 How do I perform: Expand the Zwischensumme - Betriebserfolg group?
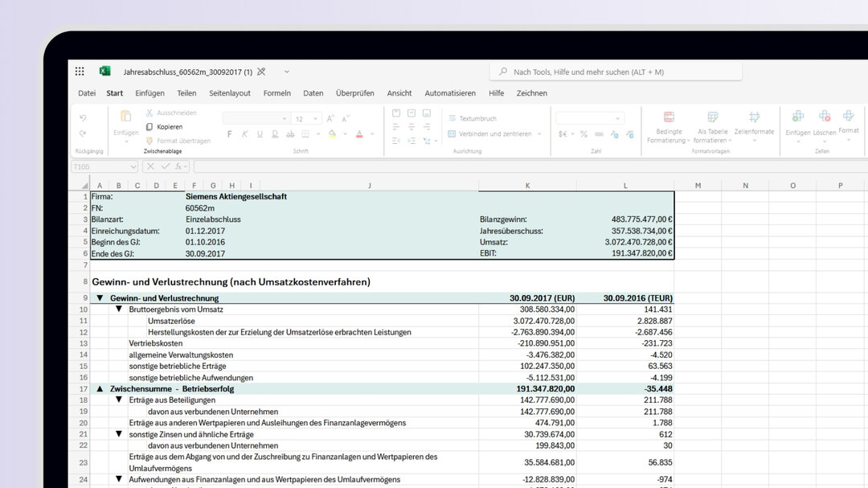tap(100, 389)
